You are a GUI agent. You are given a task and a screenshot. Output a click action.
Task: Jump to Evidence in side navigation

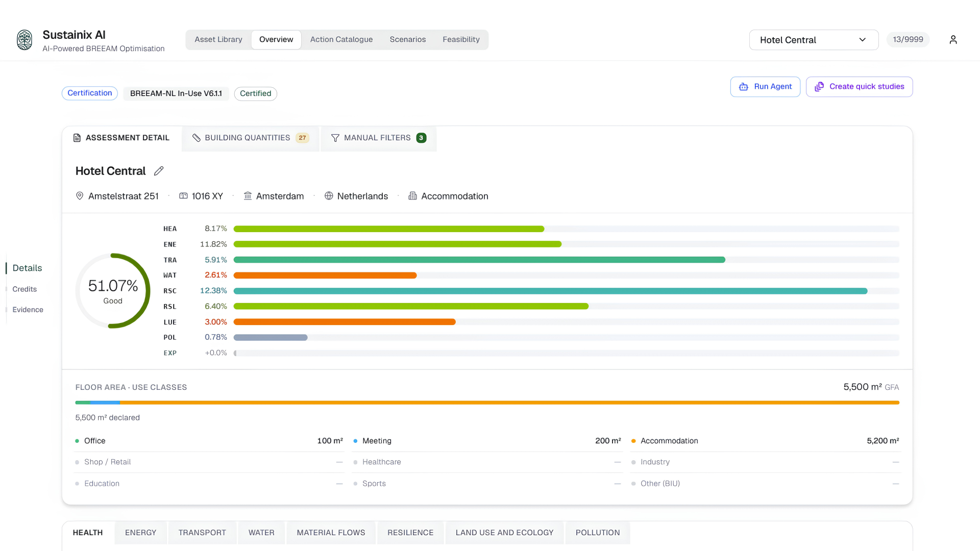click(28, 310)
